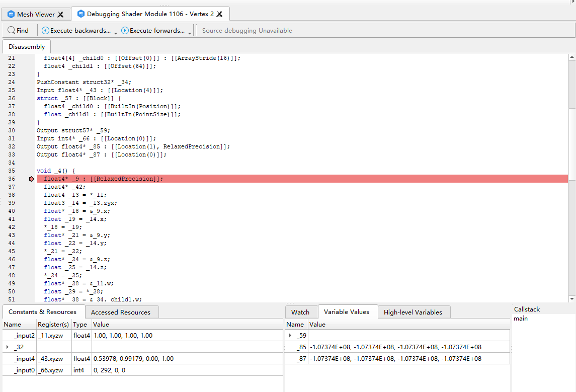Click the Find button
576x392 pixels.
[18, 30]
